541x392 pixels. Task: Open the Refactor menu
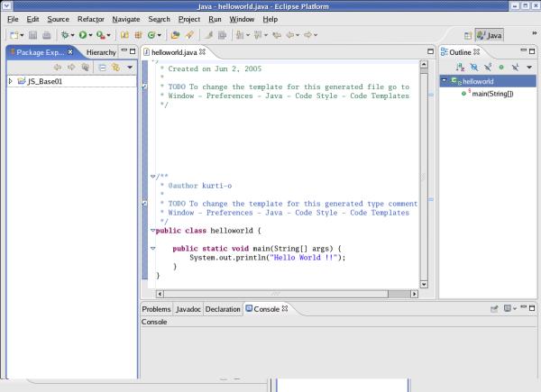click(x=90, y=18)
